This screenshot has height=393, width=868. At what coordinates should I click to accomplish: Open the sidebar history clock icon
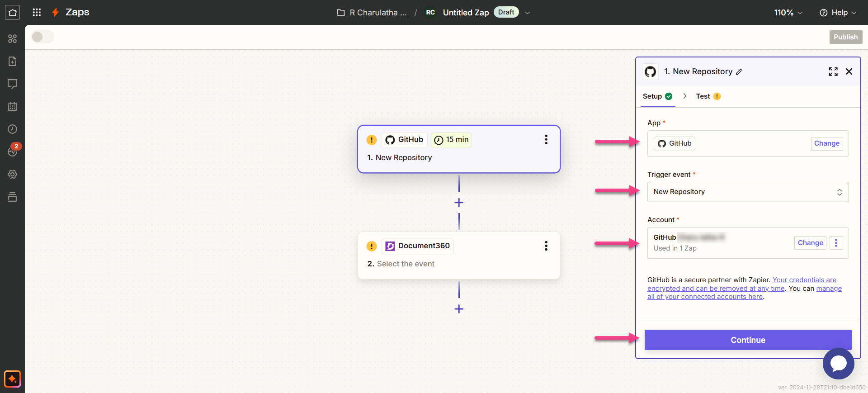tap(12, 129)
